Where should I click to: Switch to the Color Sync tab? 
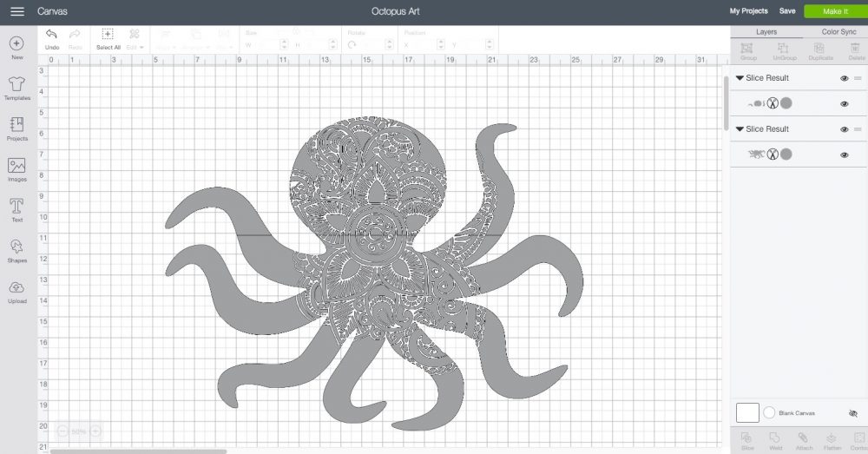838,32
